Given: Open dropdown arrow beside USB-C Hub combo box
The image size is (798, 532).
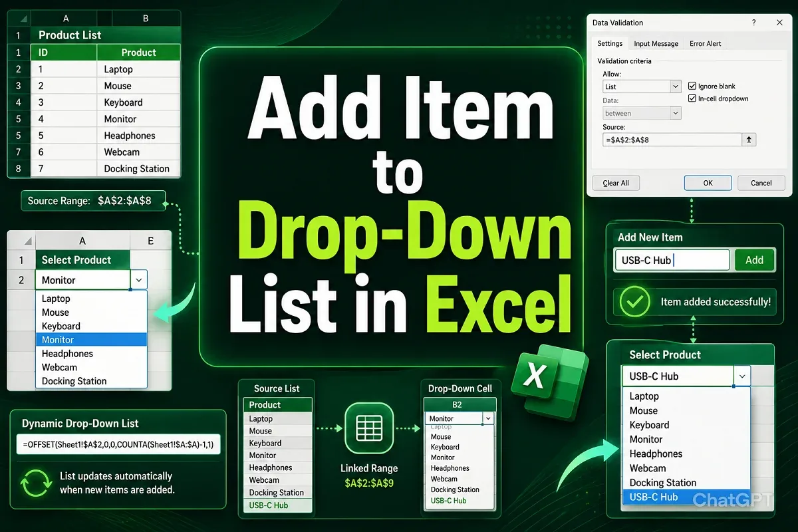Looking at the screenshot, I should tap(742, 376).
